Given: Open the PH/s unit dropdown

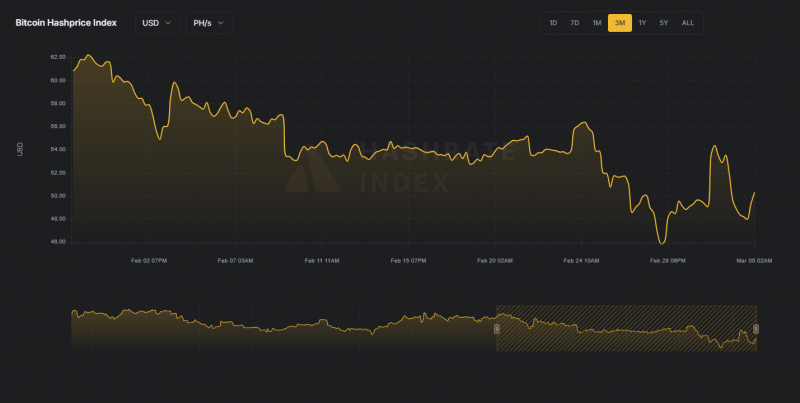Looking at the screenshot, I should click(x=209, y=23).
